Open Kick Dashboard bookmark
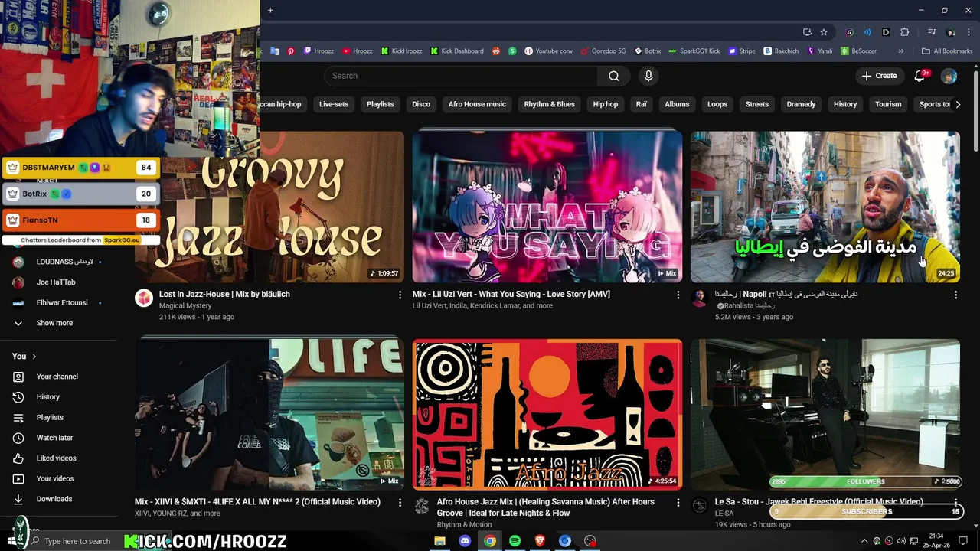The height and width of the screenshot is (551, 980). (457, 51)
